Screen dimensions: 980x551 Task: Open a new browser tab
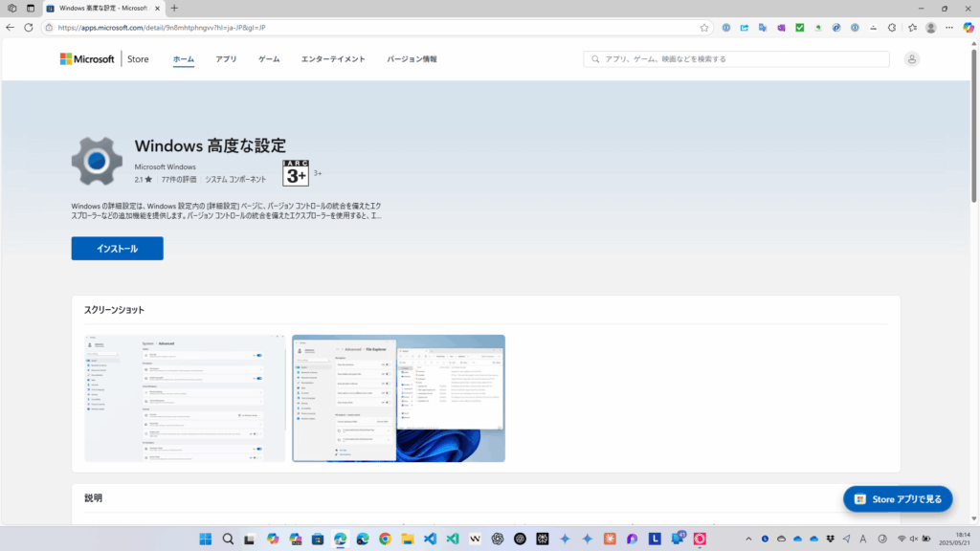click(174, 8)
